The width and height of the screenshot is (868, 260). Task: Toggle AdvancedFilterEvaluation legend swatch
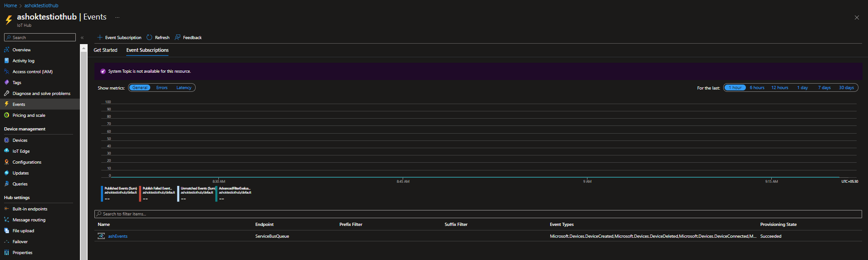pyautogui.click(x=216, y=194)
